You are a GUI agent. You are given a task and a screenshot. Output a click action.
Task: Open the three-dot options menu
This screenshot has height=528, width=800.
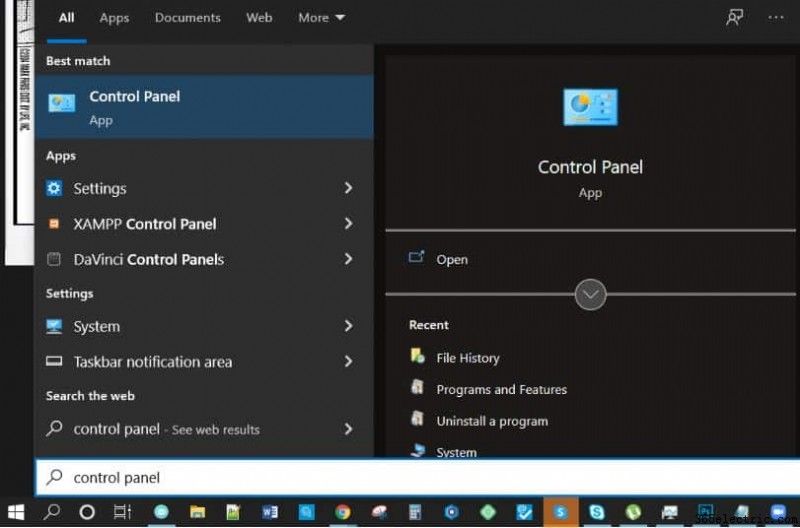pos(776,18)
